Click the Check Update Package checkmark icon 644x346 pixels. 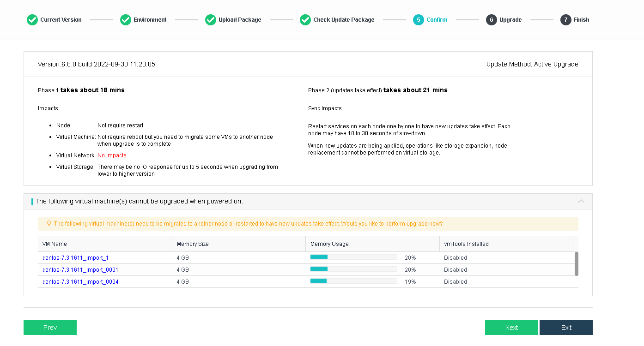(305, 20)
